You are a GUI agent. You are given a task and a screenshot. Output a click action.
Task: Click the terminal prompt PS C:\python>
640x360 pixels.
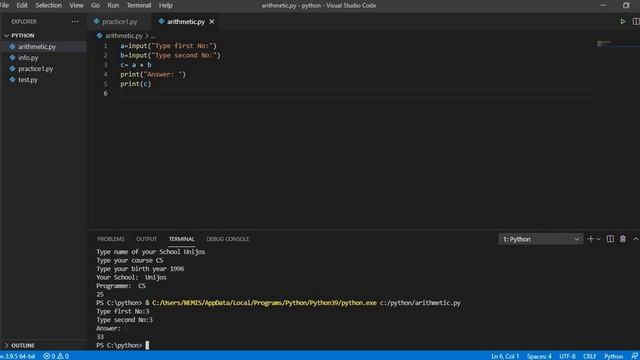(119, 345)
